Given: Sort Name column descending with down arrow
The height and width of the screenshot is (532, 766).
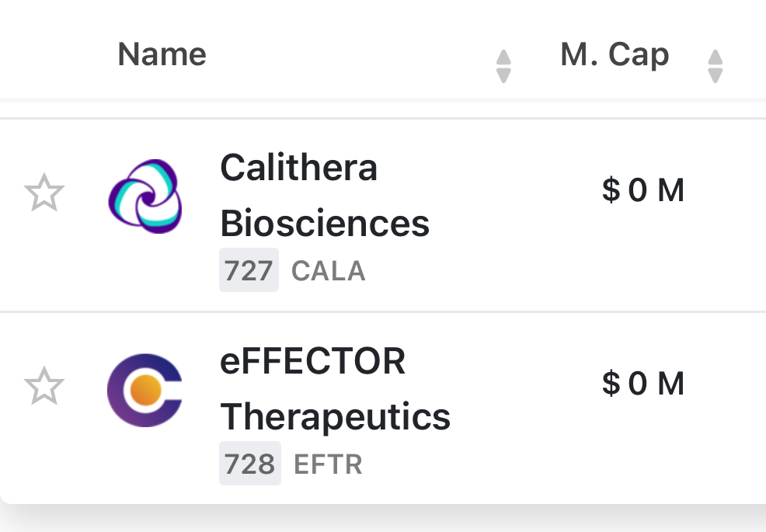Looking at the screenshot, I should point(503,75).
